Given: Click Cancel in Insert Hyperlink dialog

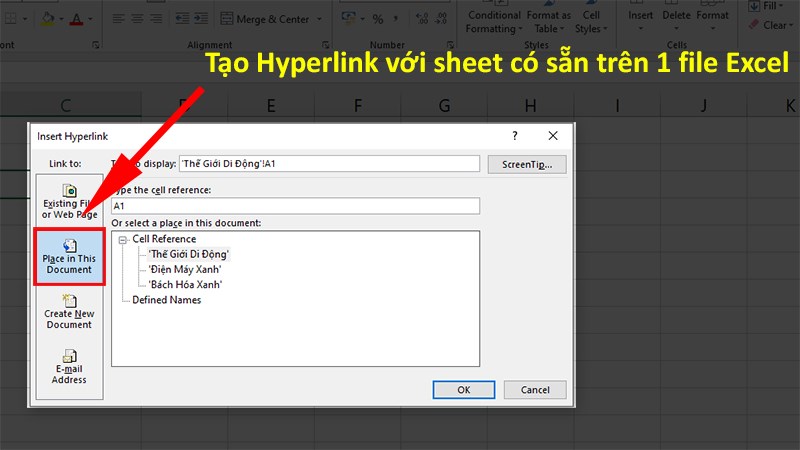Looking at the screenshot, I should tap(535, 390).
